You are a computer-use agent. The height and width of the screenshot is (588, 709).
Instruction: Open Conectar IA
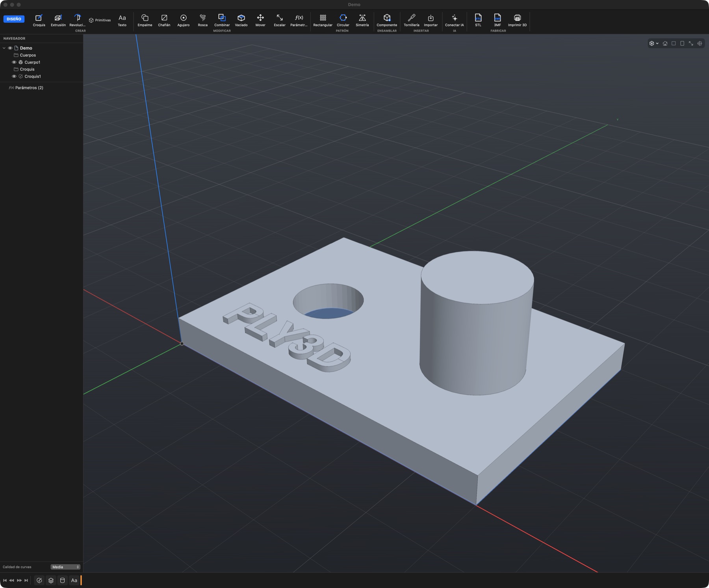(x=455, y=20)
